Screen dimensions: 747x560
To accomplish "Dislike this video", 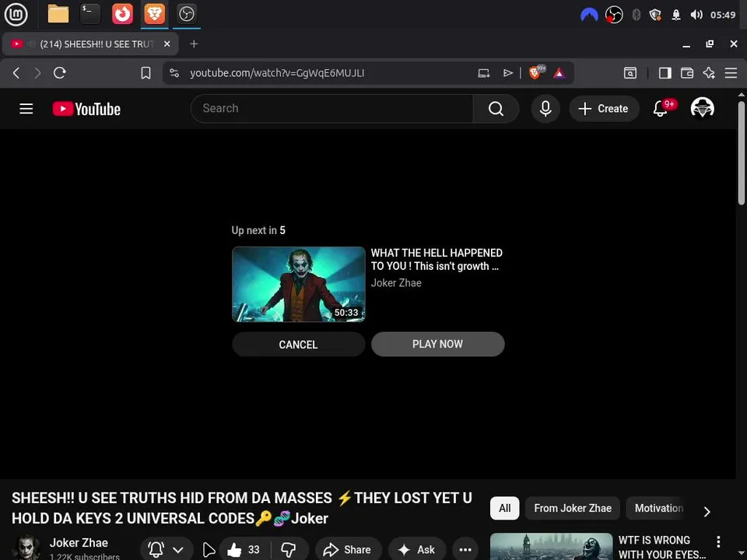I will coord(288,550).
